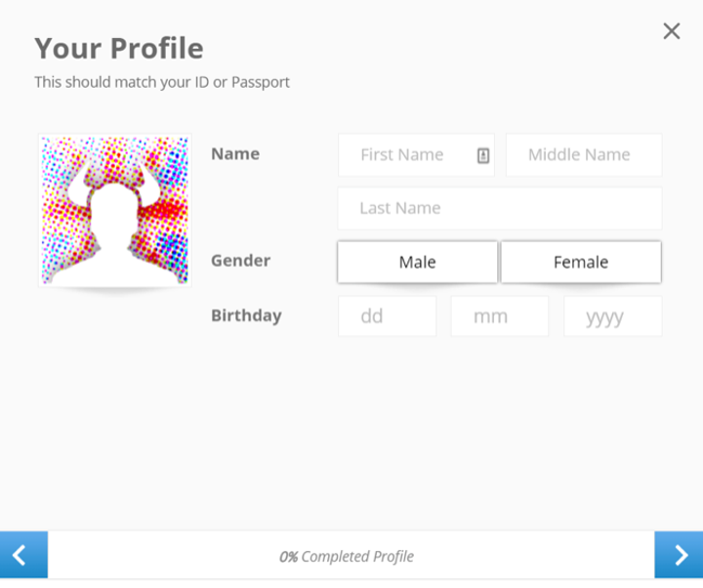The height and width of the screenshot is (588, 703).
Task: Click the birthday month (mm) field
Action: point(500,316)
